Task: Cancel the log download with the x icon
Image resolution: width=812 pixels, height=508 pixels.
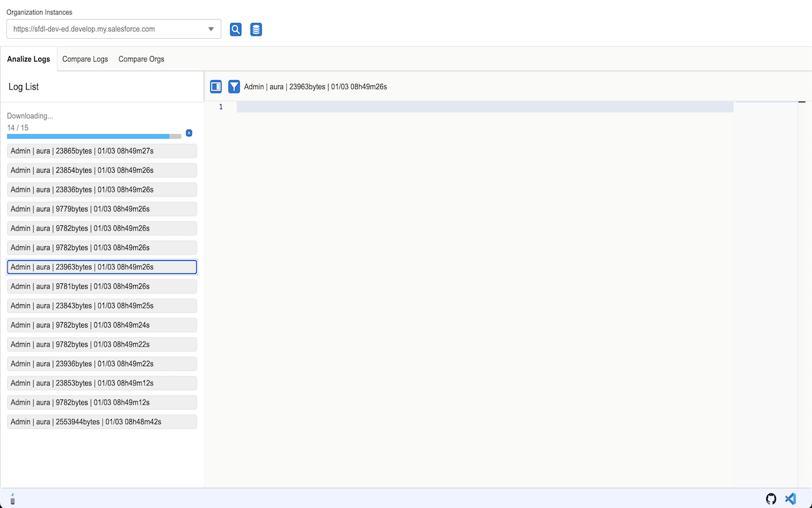Action: point(189,133)
